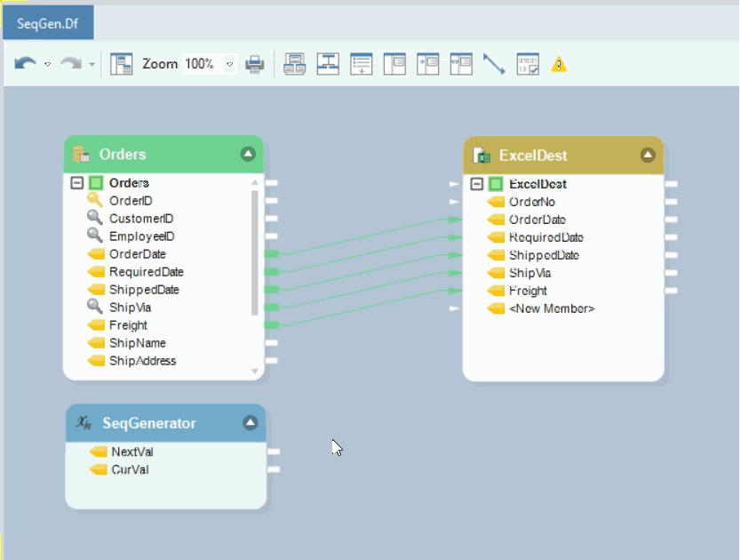Select the NextVal field in SeqGenerator
This screenshot has width=741, height=560.
131,452
